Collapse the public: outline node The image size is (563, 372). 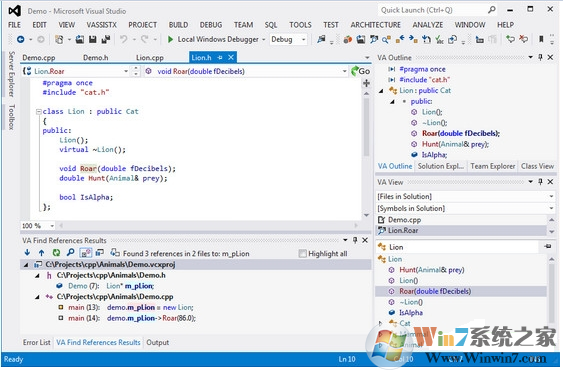(392, 102)
